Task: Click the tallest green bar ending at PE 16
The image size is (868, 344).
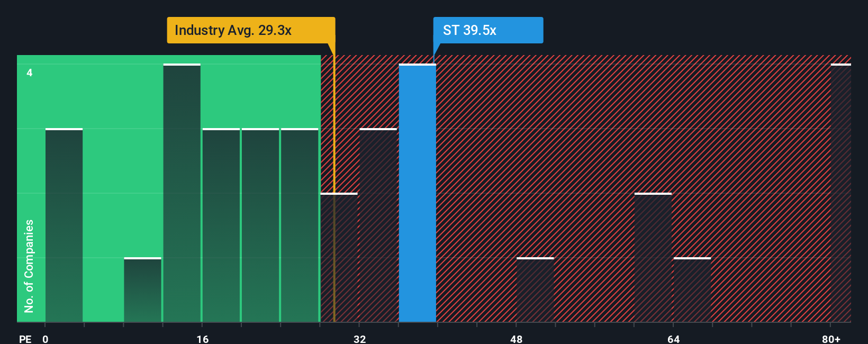Action: point(182,193)
